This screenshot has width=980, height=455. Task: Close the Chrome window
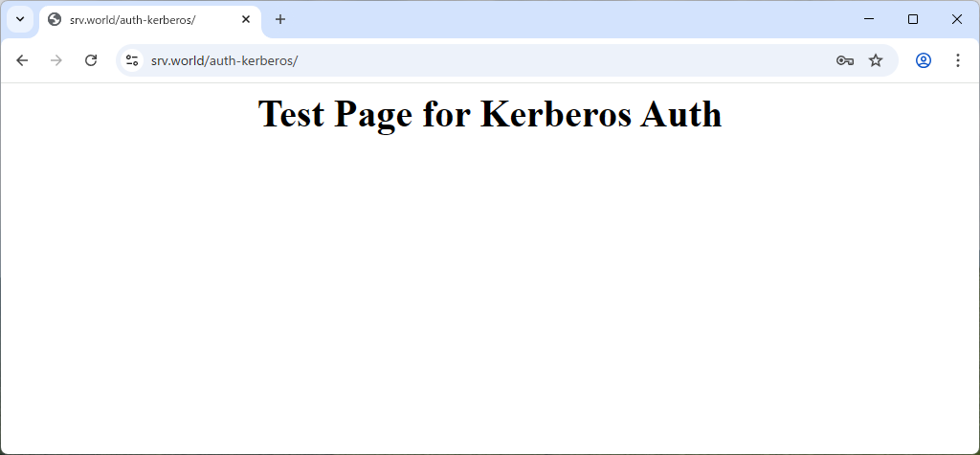click(957, 19)
